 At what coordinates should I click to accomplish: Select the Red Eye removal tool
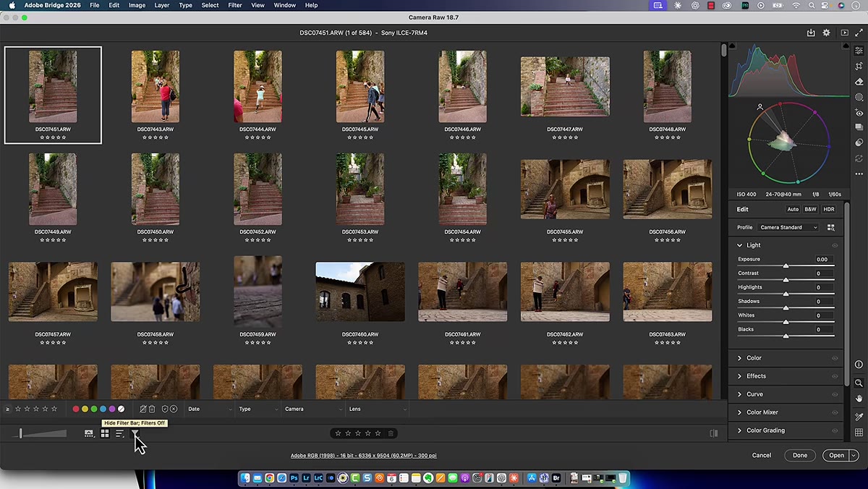pos(859,113)
